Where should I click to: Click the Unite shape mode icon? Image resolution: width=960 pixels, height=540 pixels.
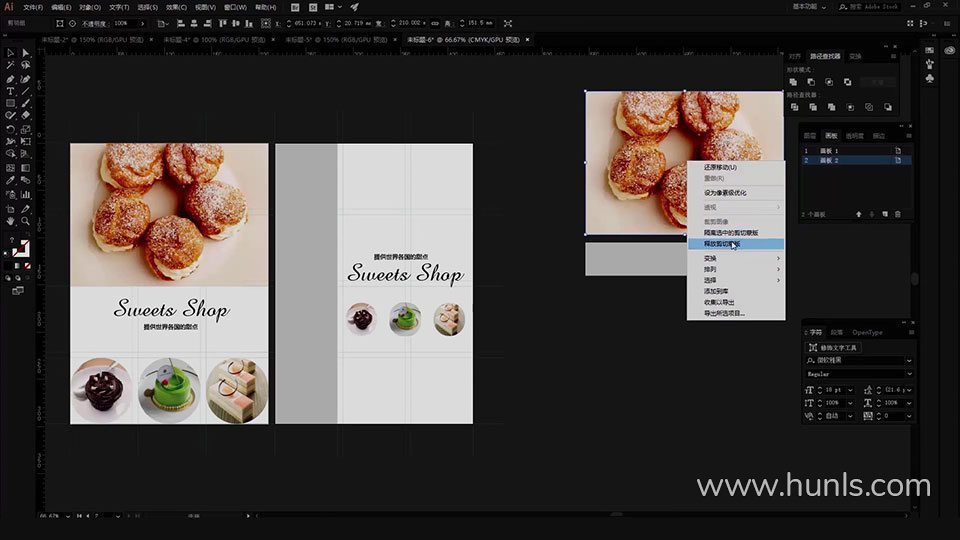click(x=793, y=82)
